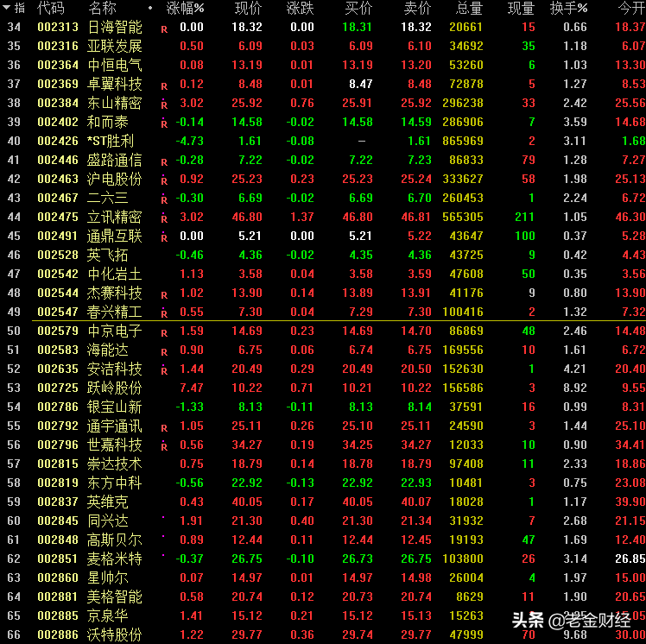Select stock 英维克
Screen dimensions: 646x644
[x=108, y=502]
